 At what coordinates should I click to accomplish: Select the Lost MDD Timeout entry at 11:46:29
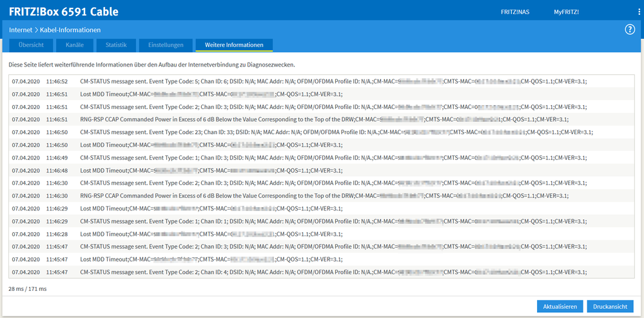point(321,209)
